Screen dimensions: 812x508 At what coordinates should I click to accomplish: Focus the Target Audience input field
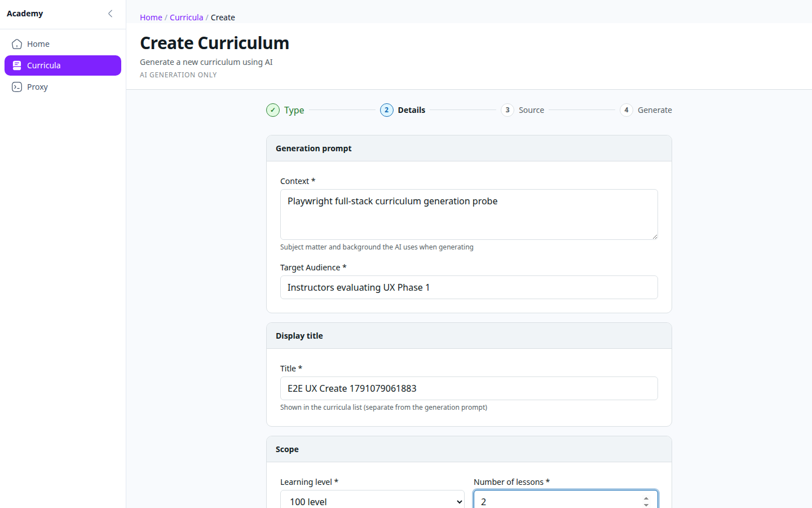coord(469,287)
